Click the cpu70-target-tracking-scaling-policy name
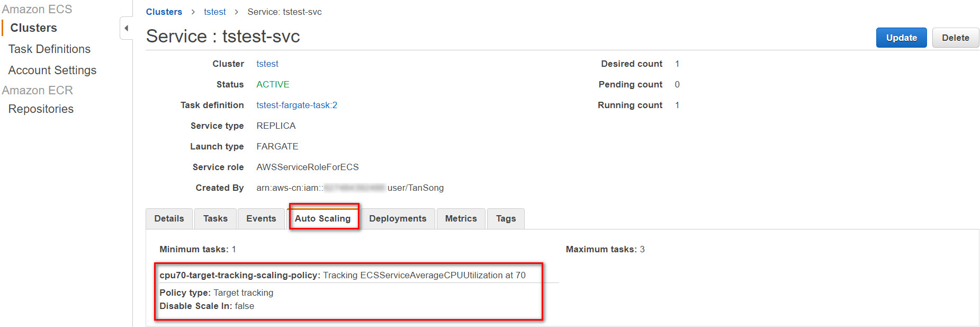The height and width of the screenshot is (327, 980). point(240,275)
